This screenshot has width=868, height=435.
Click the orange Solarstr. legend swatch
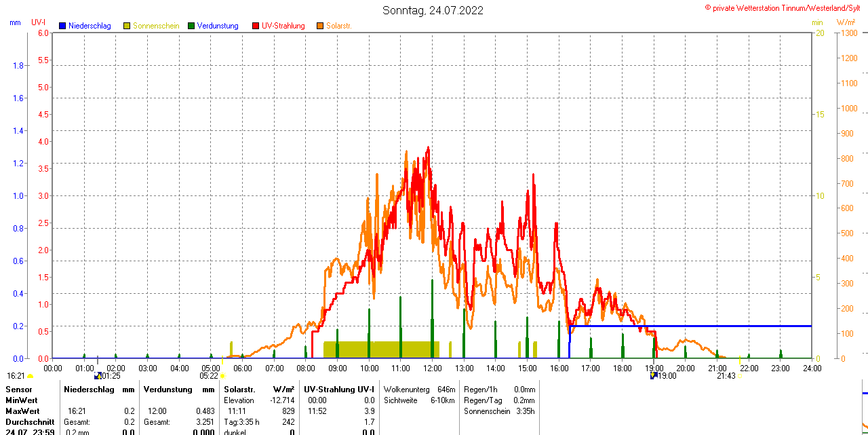pos(320,26)
